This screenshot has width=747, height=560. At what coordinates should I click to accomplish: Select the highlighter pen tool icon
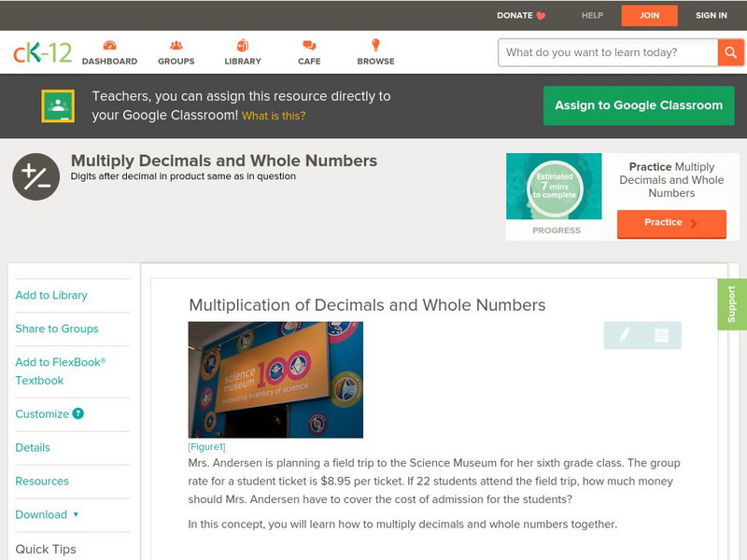coord(624,335)
